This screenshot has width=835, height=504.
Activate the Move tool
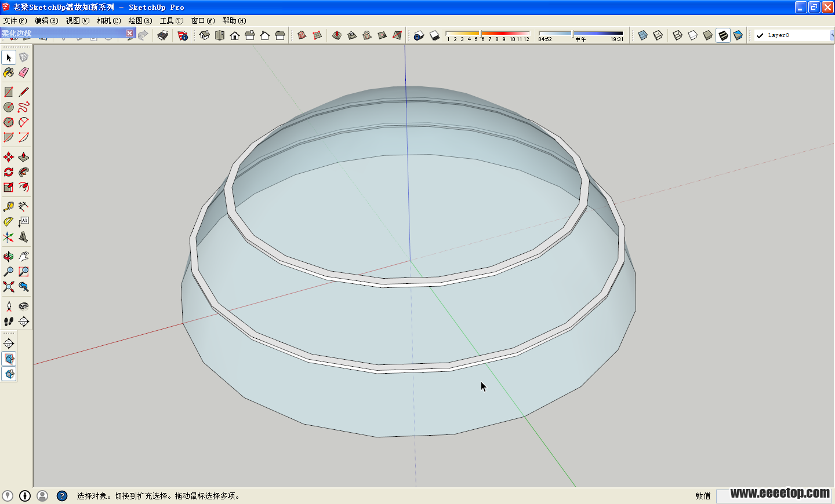(9, 157)
